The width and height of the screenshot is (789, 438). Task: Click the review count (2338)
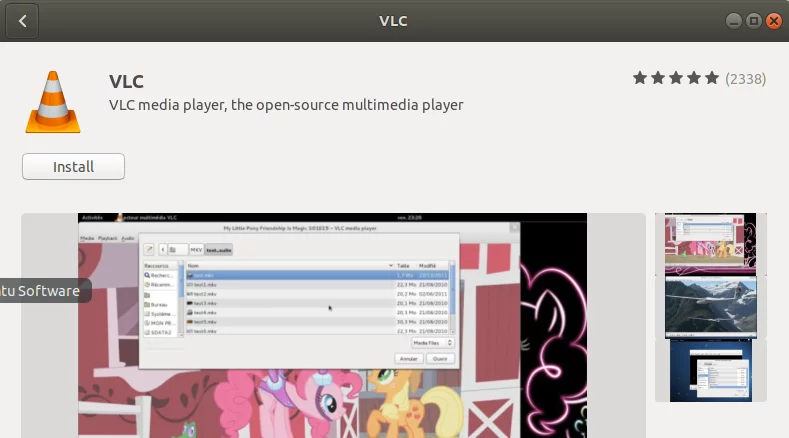pyautogui.click(x=746, y=79)
